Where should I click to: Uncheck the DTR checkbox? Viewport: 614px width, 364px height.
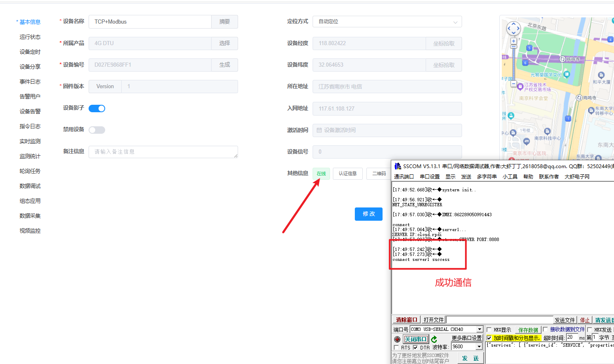click(415, 347)
